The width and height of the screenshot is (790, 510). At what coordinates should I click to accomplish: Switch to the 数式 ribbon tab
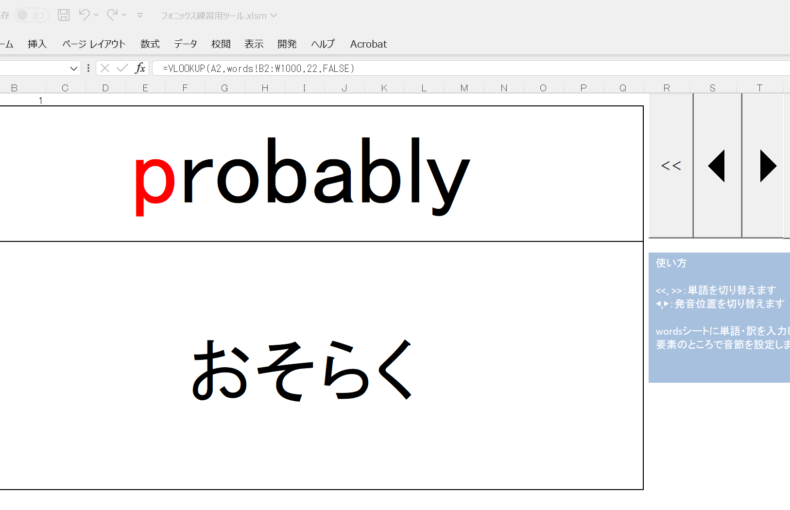click(150, 44)
